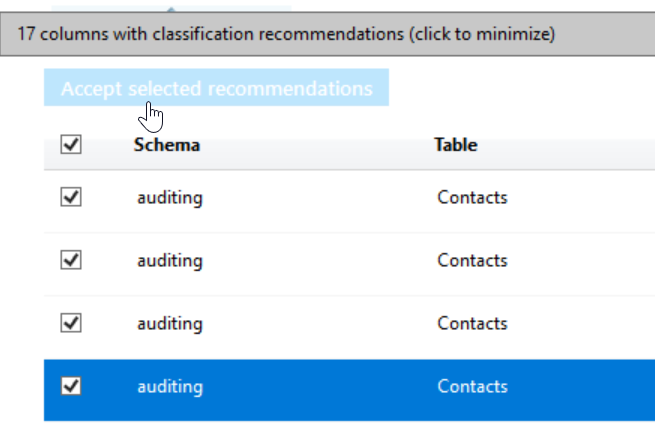Select the second row's Contacts table cell
Viewport: 655px width, 430px height.
(472, 261)
